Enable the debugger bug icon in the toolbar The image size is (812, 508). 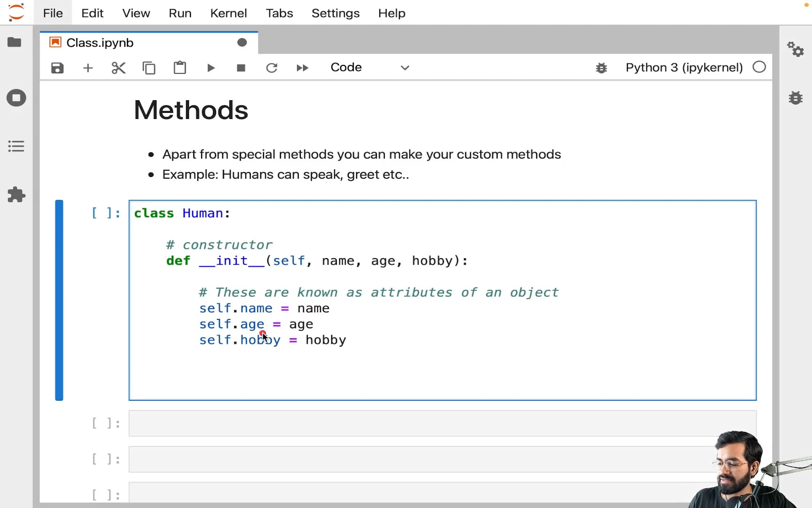click(601, 68)
